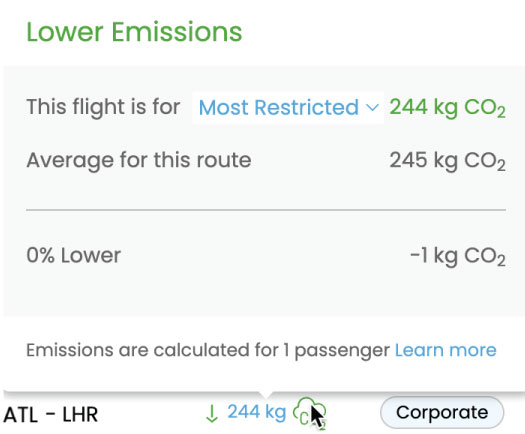Click the green 244 kg CO2 value
The height and width of the screenshot is (434, 525).
[447, 108]
